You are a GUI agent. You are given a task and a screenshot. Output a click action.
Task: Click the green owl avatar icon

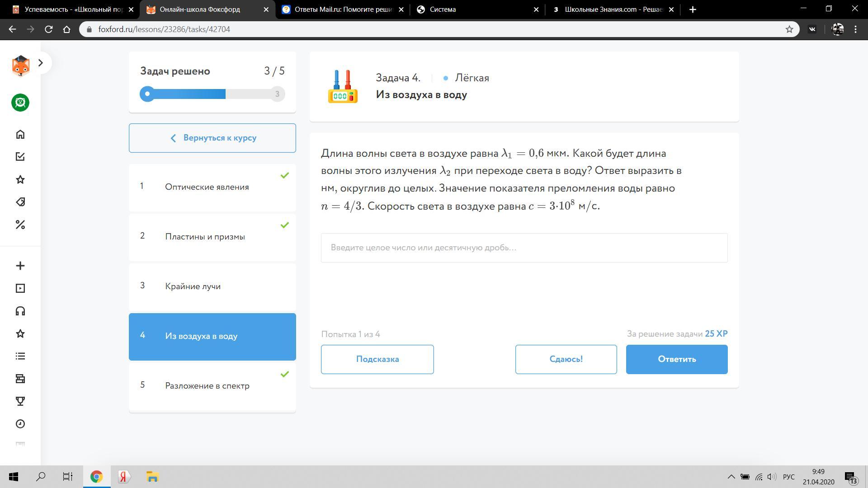click(x=20, y=103)
